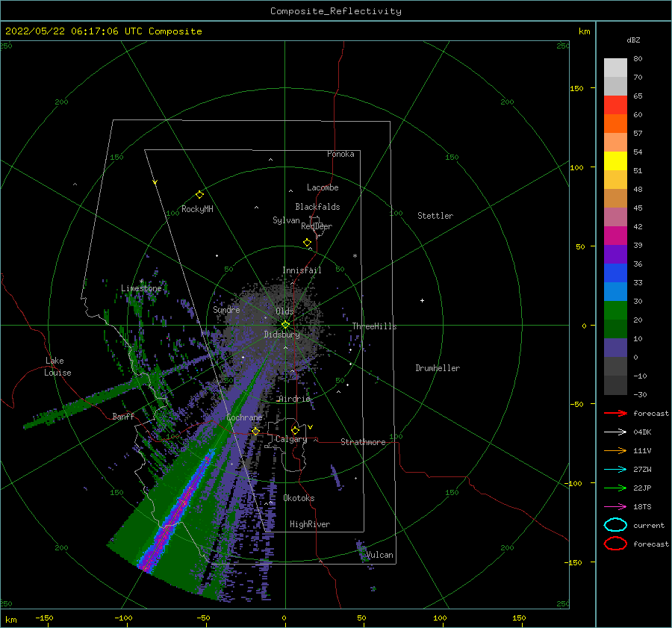Pick the purple 39 dBZ color swatch

click(615, 254)
